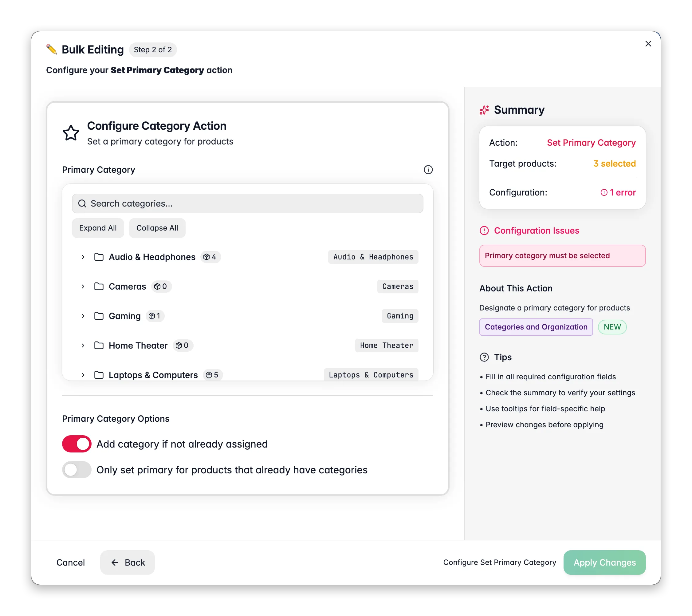Select the Cameras category row
Viewport: 692px width, 616px height.
tap(247, 286)
